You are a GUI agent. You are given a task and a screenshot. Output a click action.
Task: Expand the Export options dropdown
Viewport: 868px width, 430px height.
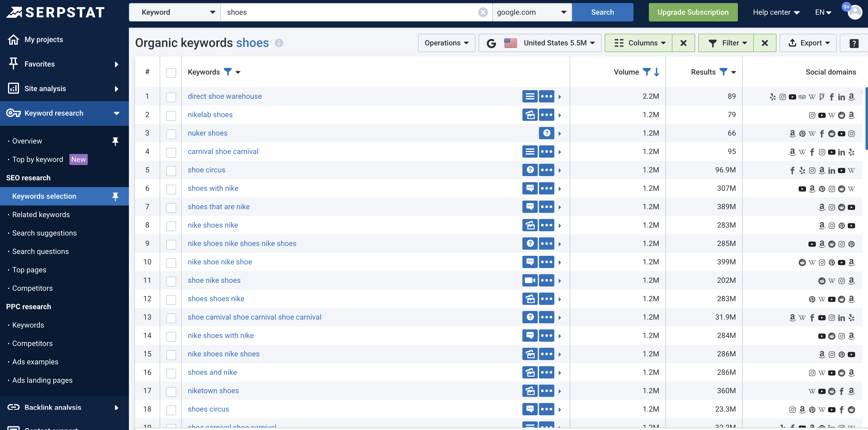click(x=808, y=43)
